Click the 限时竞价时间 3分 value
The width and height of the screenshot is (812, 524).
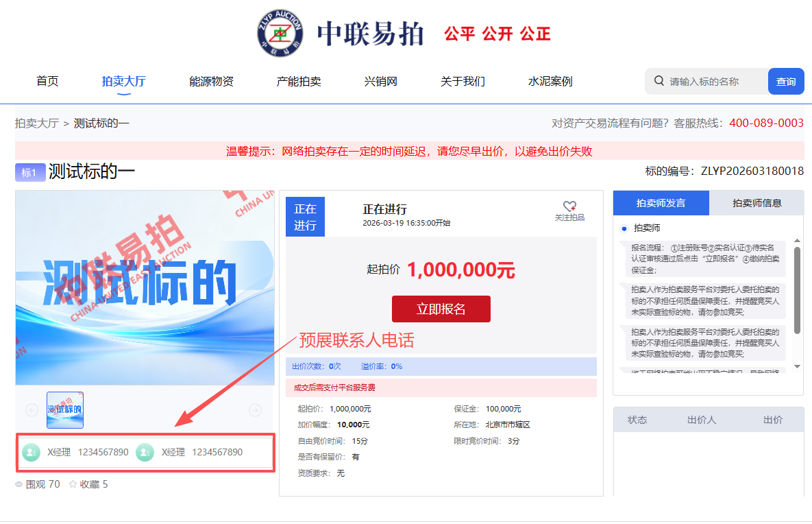tap(514, 441)
